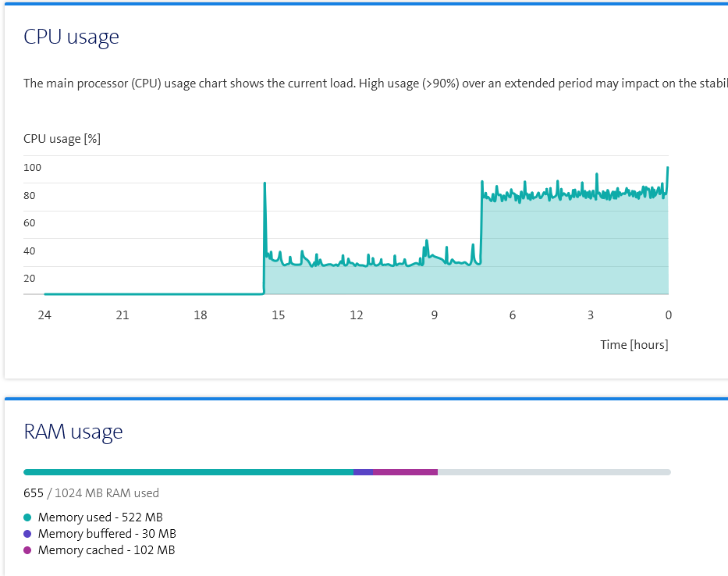Click the teal used segment of RAM bar
Viewport: 728px width, 576px height.
187,472
